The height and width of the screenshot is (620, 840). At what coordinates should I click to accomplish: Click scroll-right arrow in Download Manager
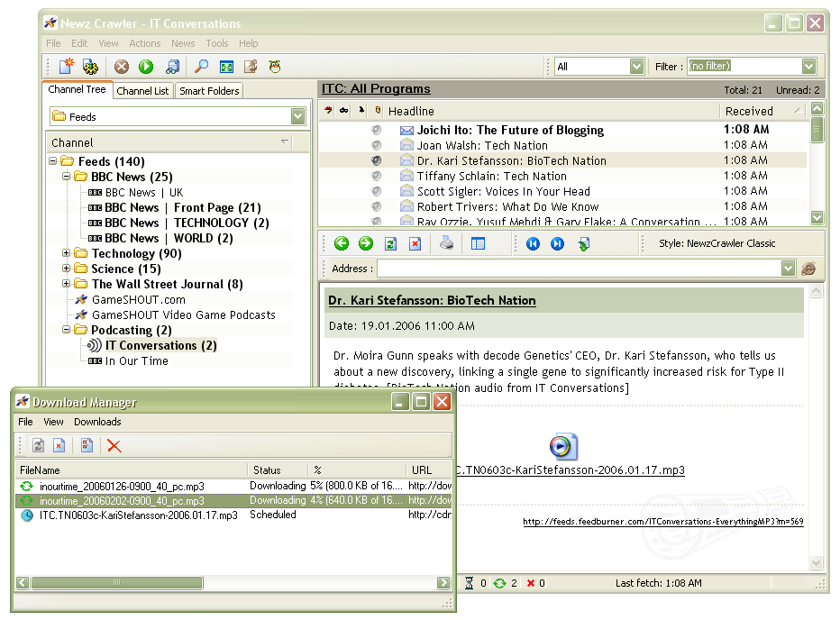[443, 582]
